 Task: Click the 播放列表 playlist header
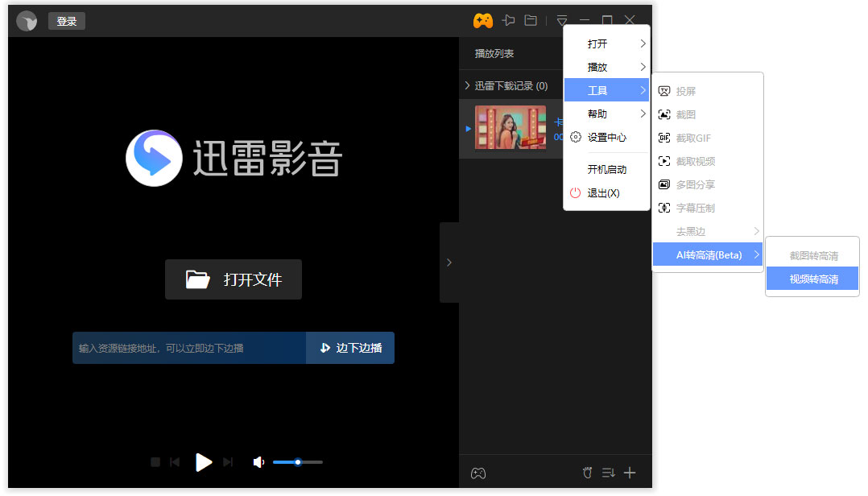click(494, 54)
